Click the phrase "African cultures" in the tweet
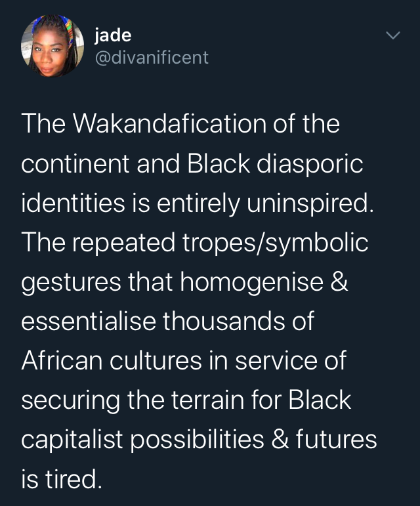420x506 pixels. point(104,360)
